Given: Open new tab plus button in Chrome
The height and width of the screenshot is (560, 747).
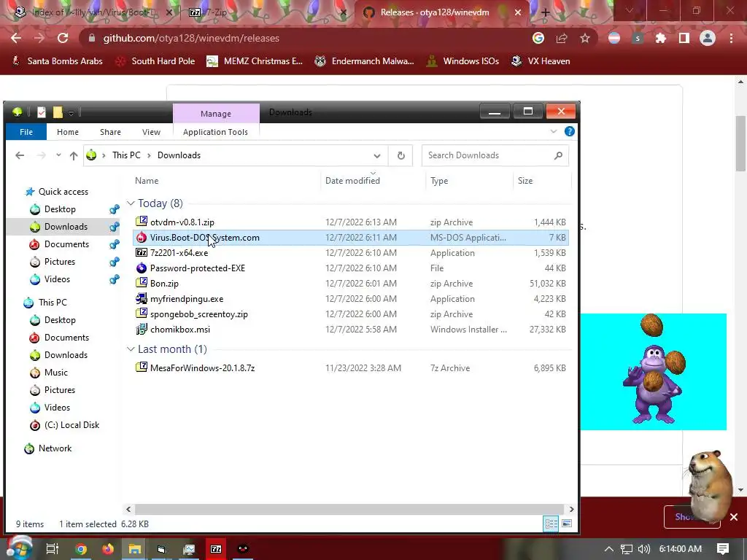Looking at the screenshot, I should coord(545,12).
